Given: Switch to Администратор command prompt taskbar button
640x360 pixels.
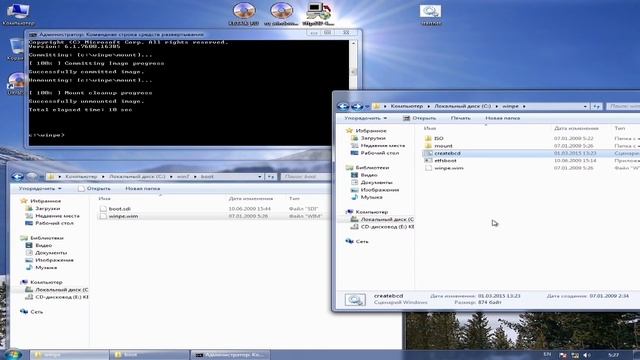Looking at the screenshot, I should pyautogui.click(x=231, y=355).
